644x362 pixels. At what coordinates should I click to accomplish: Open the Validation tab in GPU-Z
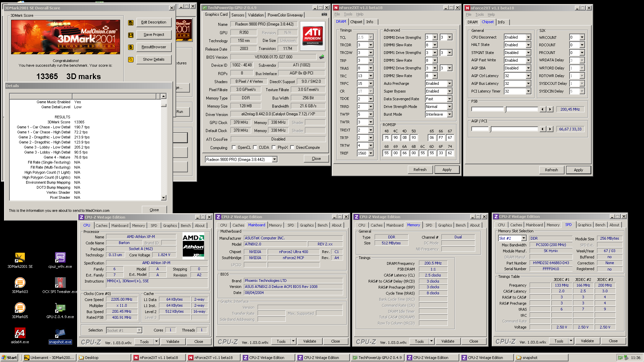256,15
